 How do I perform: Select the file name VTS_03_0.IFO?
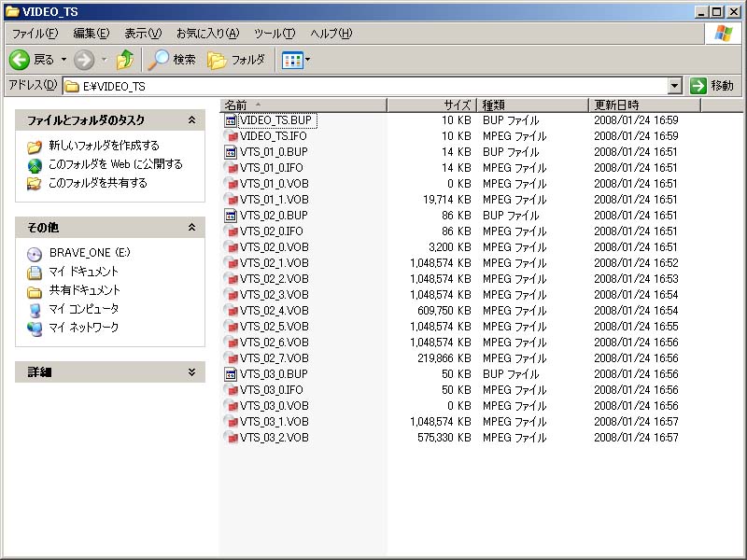[x=271, y=390]
